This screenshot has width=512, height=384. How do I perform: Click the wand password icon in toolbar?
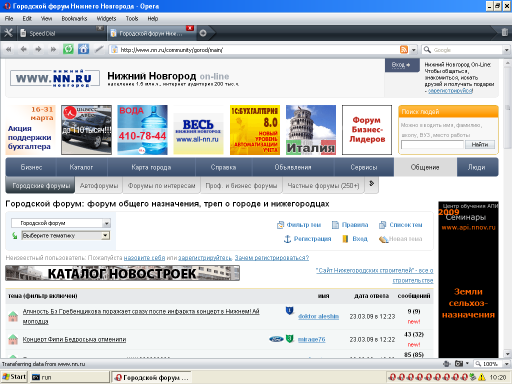coord(99,49)
